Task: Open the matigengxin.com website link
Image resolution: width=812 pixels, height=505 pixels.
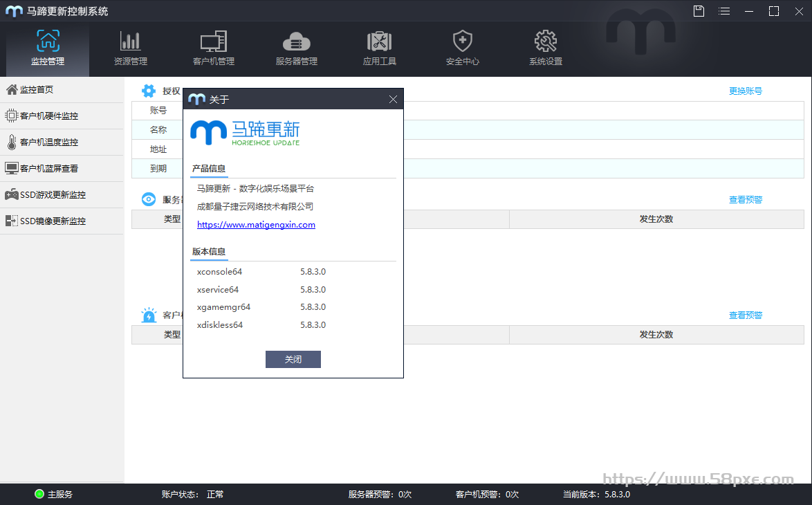Action: coord(256,225)
